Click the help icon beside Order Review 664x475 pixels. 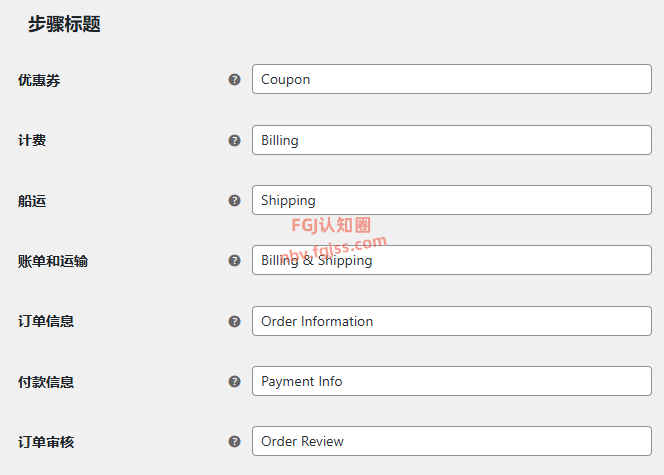pyautogui.click(x=234, y=441)
